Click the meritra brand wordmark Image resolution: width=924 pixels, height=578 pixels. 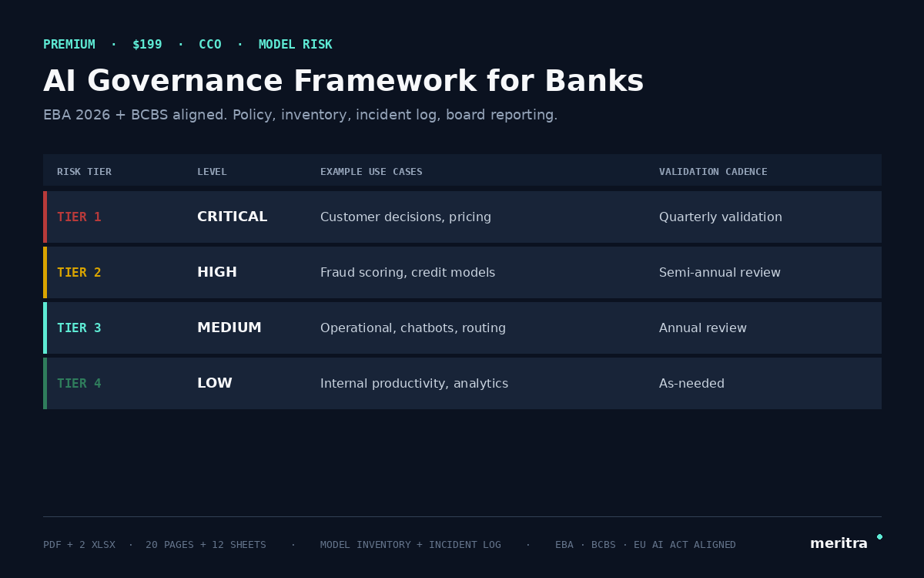click(839, 543)
